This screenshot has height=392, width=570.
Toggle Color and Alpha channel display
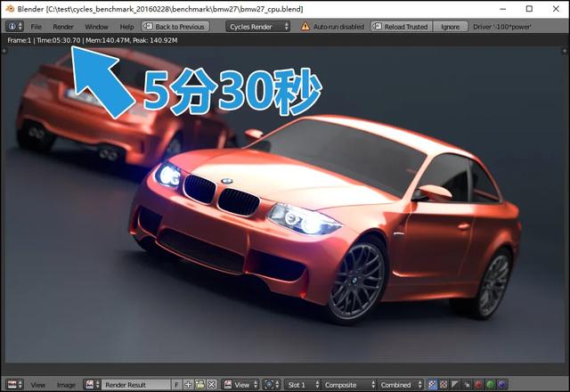[432, 384]
